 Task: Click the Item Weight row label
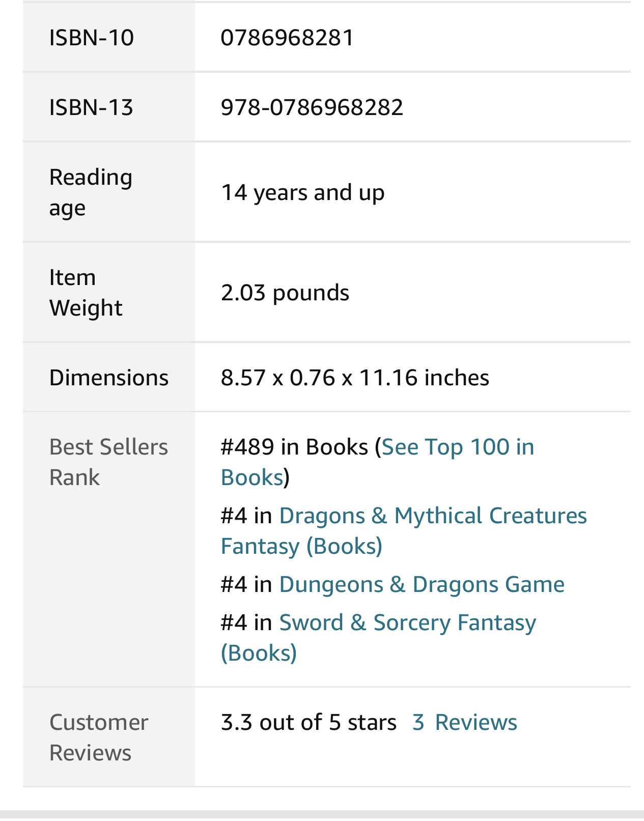coord(86,293)
